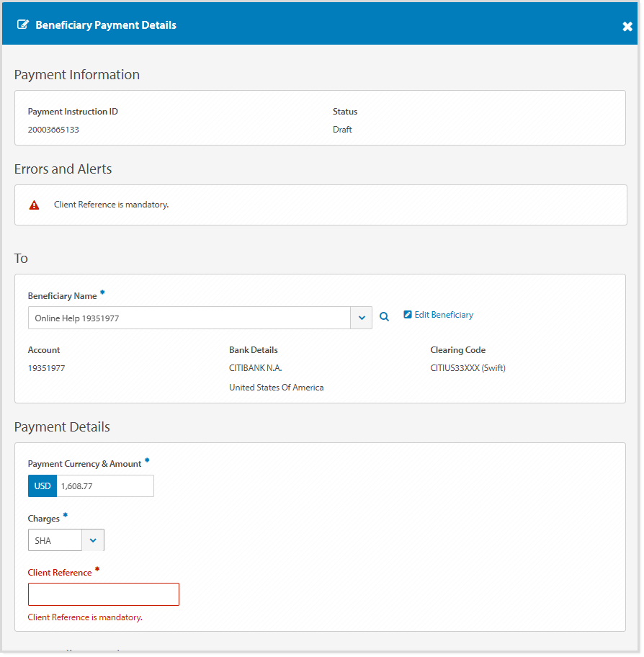This screenshot has height=657, width=644.
Task: Click the CITIBANK N.A. bank details text
Action: [255, 368]
